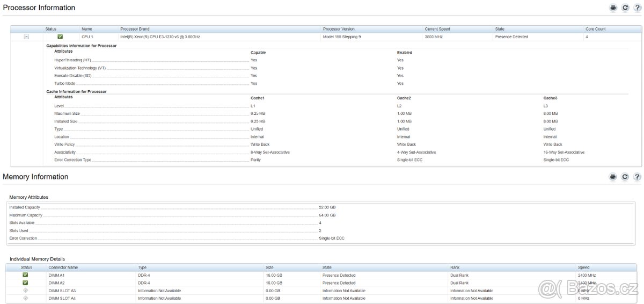Viewport: 644px width, 304px height.
Task: Select the DIMM A1 connector name
Action: pyautogui.click(x=56, y=275)
